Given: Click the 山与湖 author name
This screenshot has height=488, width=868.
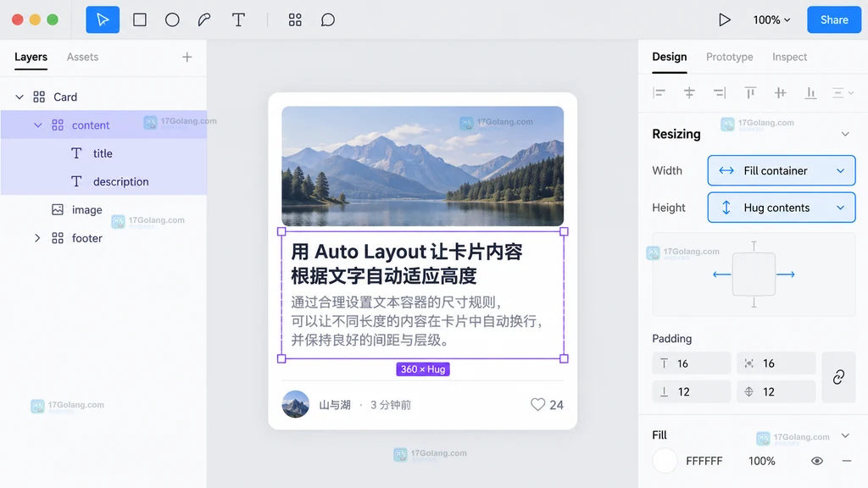Looking at the screenshot, I should coord(335,405).
